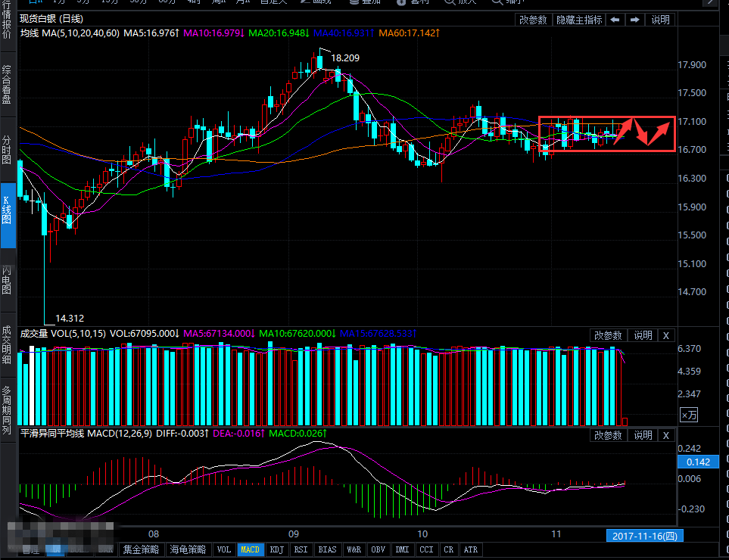Hide main indicator via 隐藏主指标

pyautogui.click(x=579, y=20)
